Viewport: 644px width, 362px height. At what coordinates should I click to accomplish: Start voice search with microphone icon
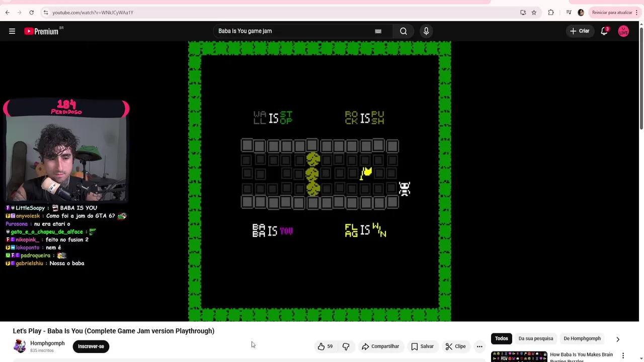point(426,31)
